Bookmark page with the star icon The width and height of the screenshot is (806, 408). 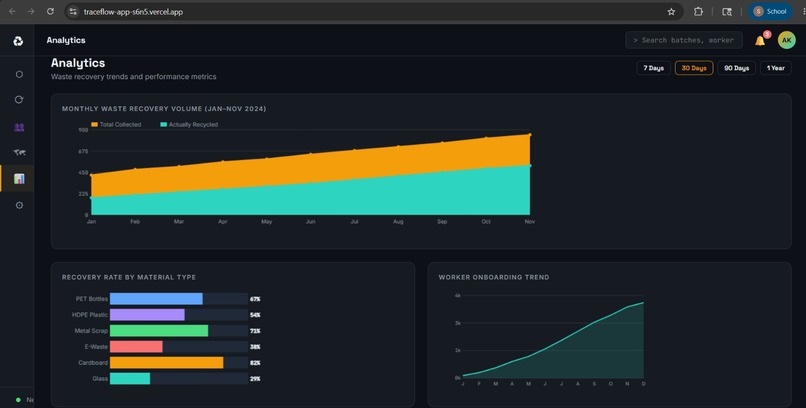[671, 11]
